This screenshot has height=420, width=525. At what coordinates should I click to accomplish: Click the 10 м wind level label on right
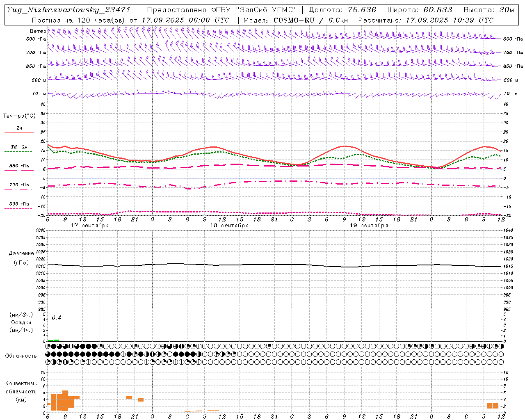tap(510, 94)
